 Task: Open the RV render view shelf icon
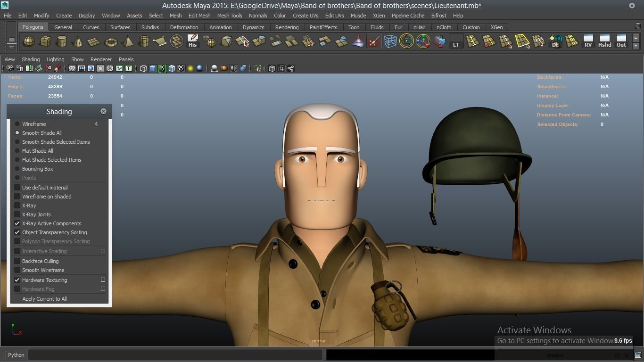click(x=588, y=41)
